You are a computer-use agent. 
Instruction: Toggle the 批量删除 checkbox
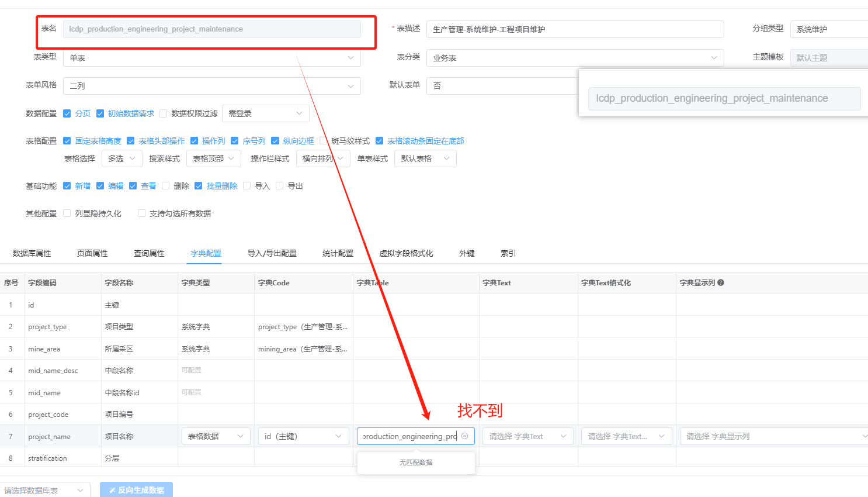click(199, 186)
